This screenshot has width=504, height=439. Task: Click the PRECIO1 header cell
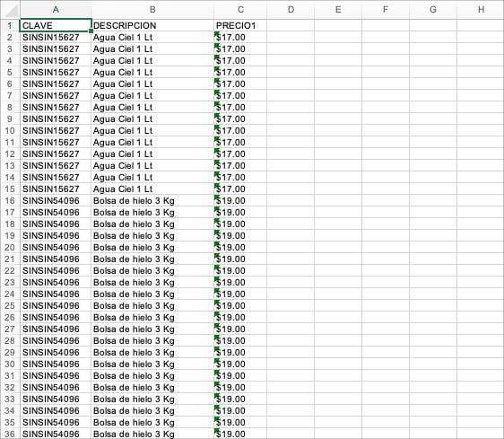tap(240, 25)
